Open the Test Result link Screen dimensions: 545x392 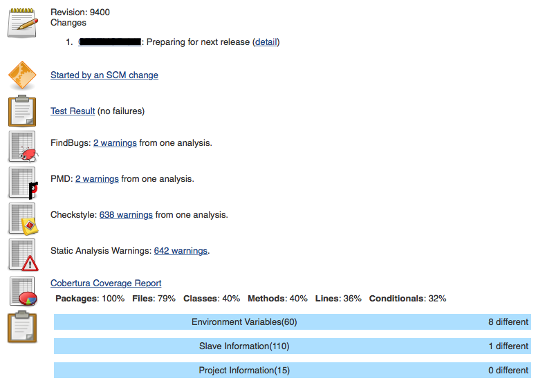tap(73, 111)
